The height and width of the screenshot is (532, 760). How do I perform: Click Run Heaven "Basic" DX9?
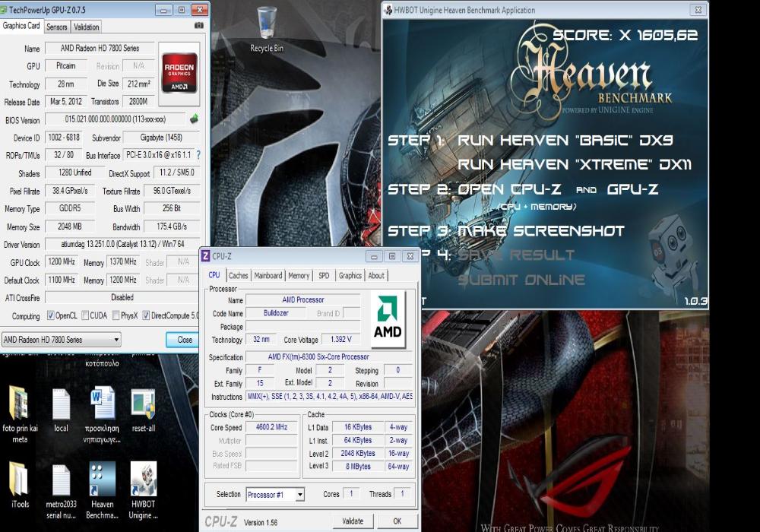tap(565, 141)
